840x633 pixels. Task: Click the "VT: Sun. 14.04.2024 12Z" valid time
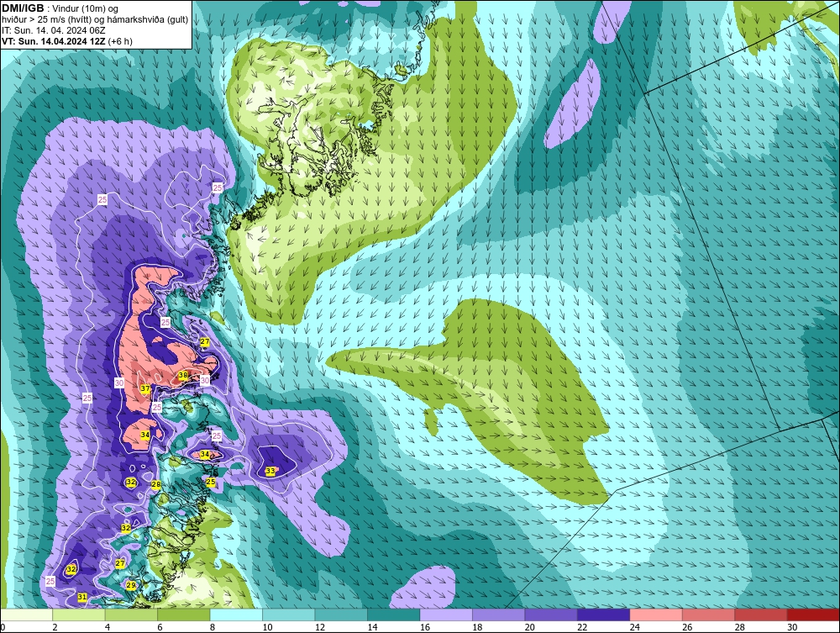pos(54,41)
